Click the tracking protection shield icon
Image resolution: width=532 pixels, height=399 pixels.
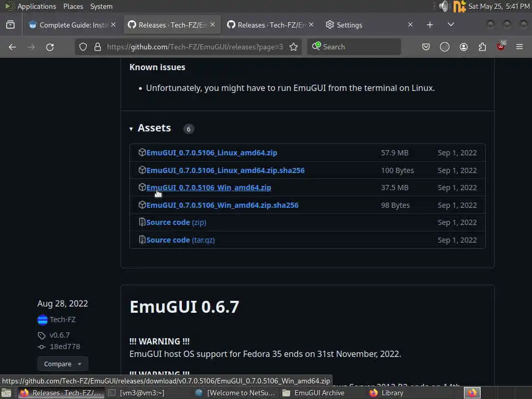[x=83, y=47]
